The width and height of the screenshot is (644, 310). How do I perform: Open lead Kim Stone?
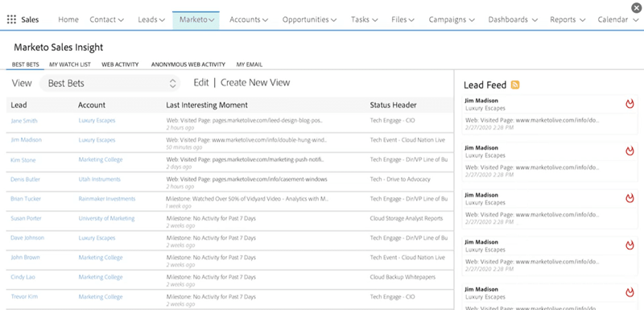coord(23,160)
